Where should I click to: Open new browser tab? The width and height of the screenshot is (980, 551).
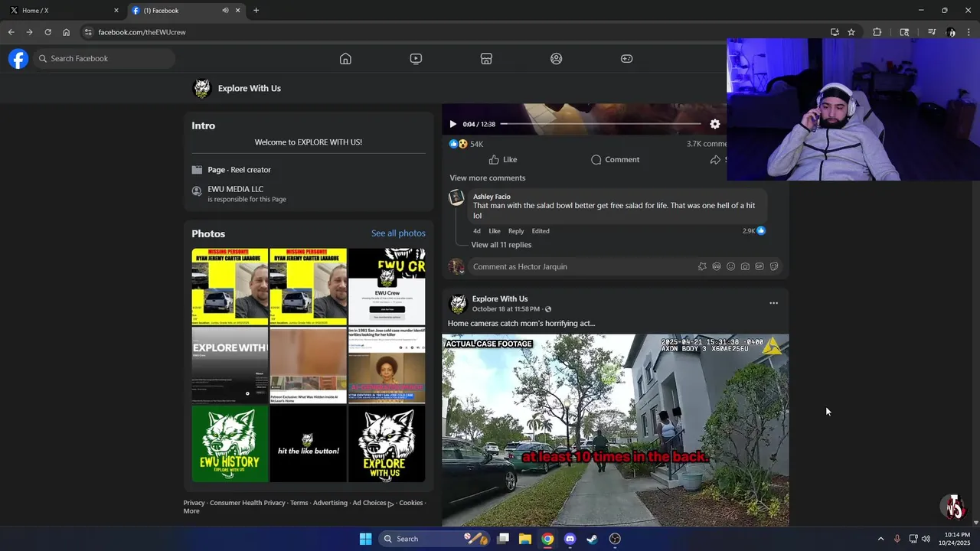click(256, 11)
